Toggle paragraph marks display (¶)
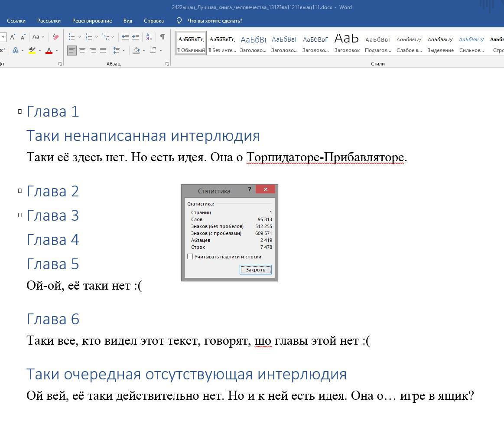 (162, 37)
